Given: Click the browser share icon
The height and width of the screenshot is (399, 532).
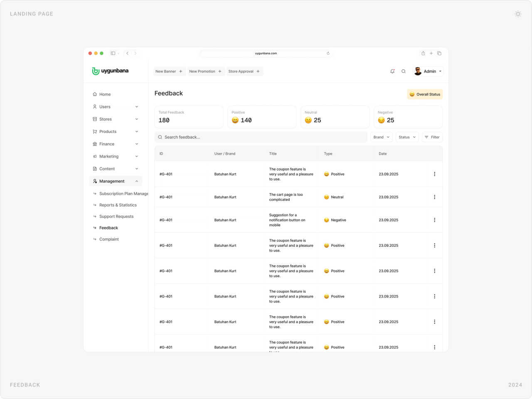Looking at the screenshot, I should click(423, 53).
